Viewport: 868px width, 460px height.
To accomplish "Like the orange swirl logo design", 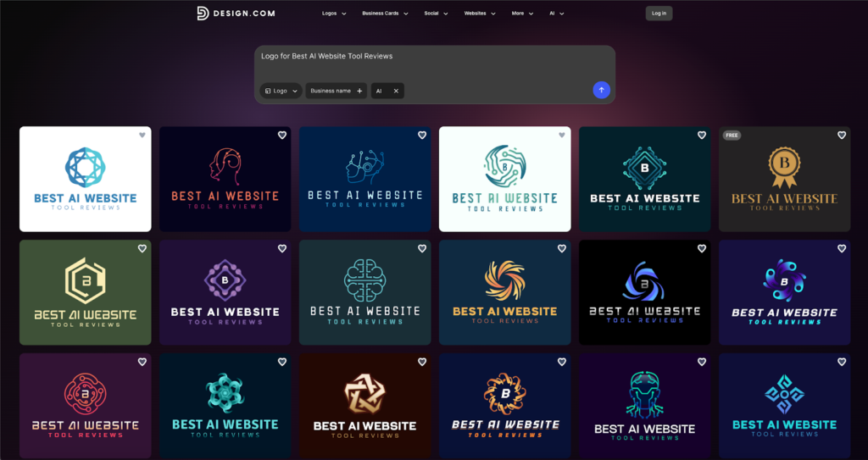I will (562, 249).
